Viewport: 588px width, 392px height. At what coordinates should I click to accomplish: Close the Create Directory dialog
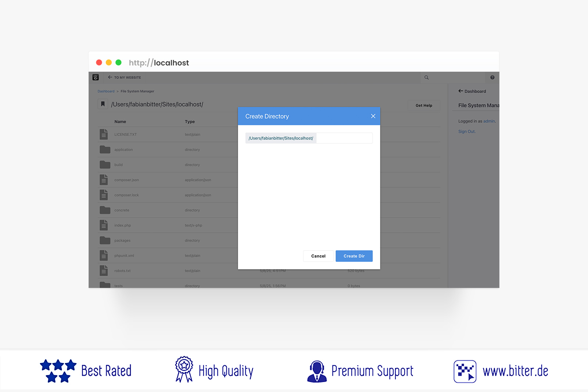373,116
